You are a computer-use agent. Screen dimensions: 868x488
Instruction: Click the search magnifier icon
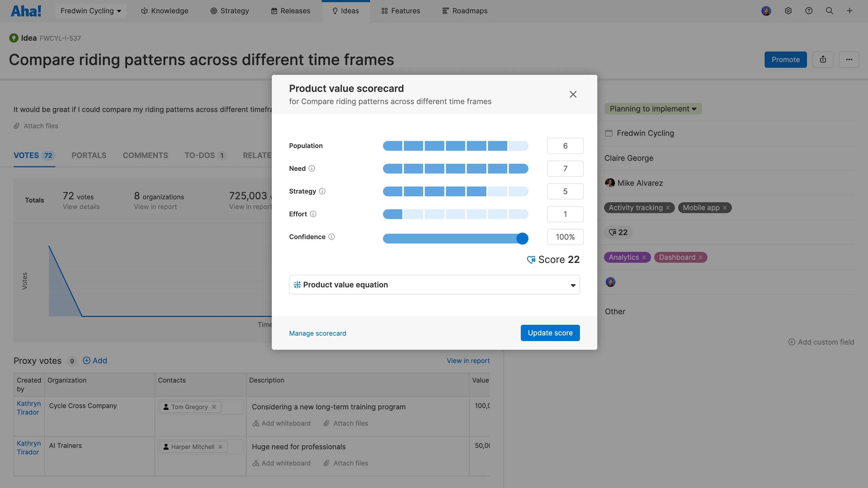[829, 11]
